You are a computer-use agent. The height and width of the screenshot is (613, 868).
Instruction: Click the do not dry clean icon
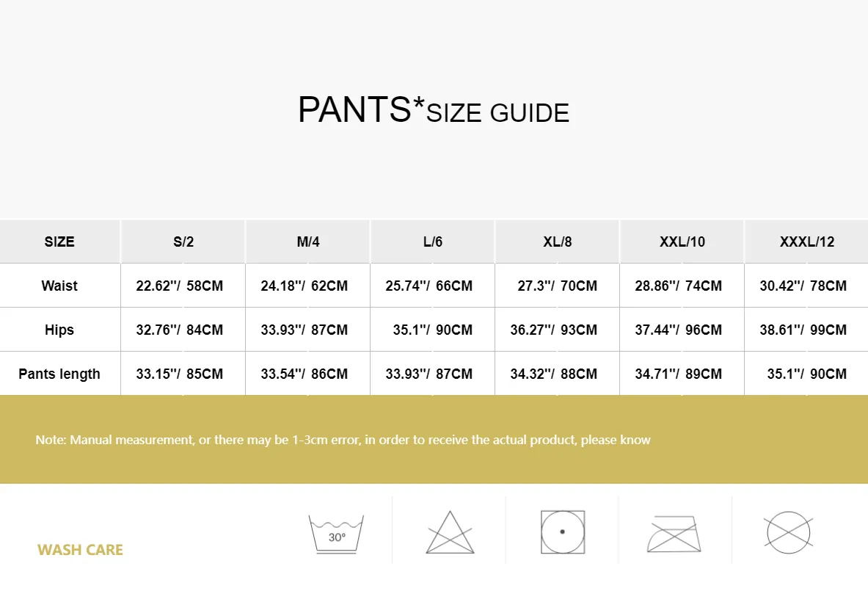788,533
